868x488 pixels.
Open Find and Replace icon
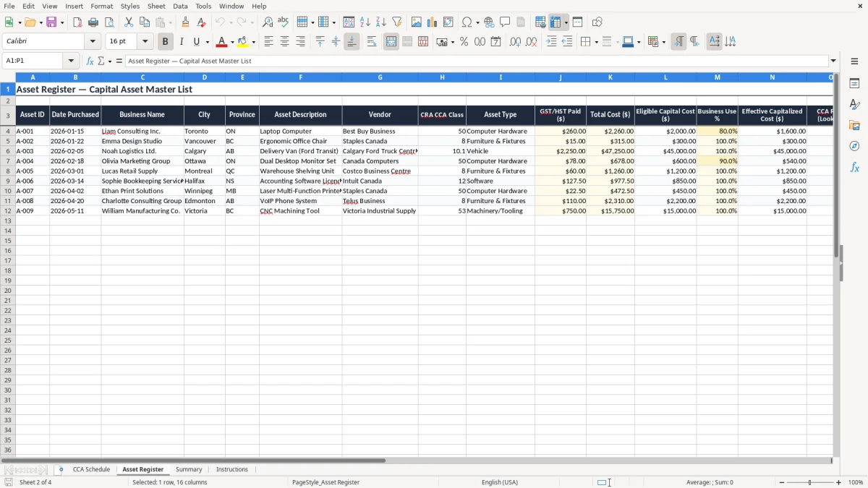[268, 22]
